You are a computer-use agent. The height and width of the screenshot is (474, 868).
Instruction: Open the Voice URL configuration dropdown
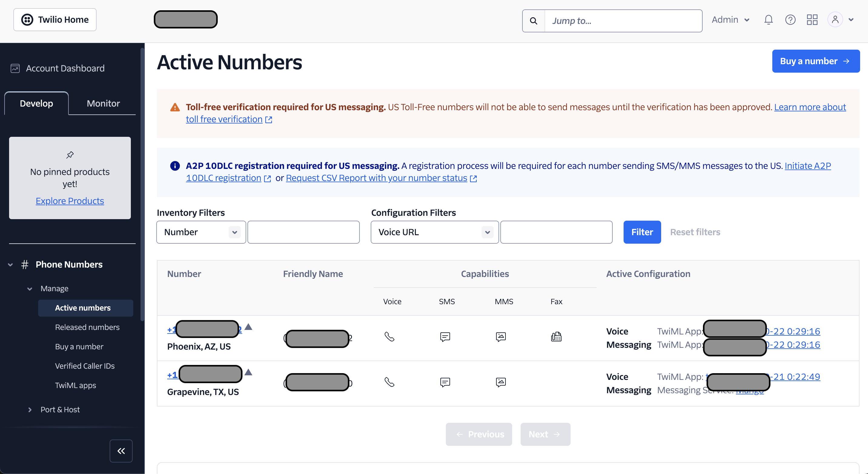[435, 232]
